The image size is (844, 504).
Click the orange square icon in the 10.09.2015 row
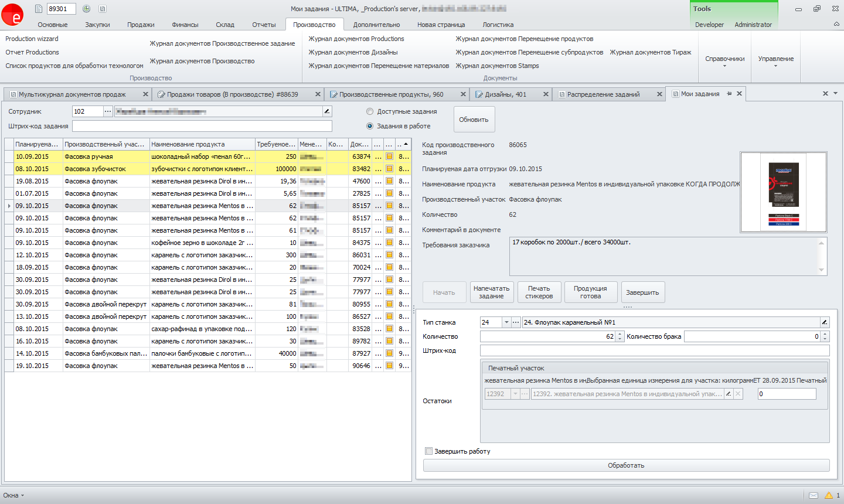click(389, 156)
